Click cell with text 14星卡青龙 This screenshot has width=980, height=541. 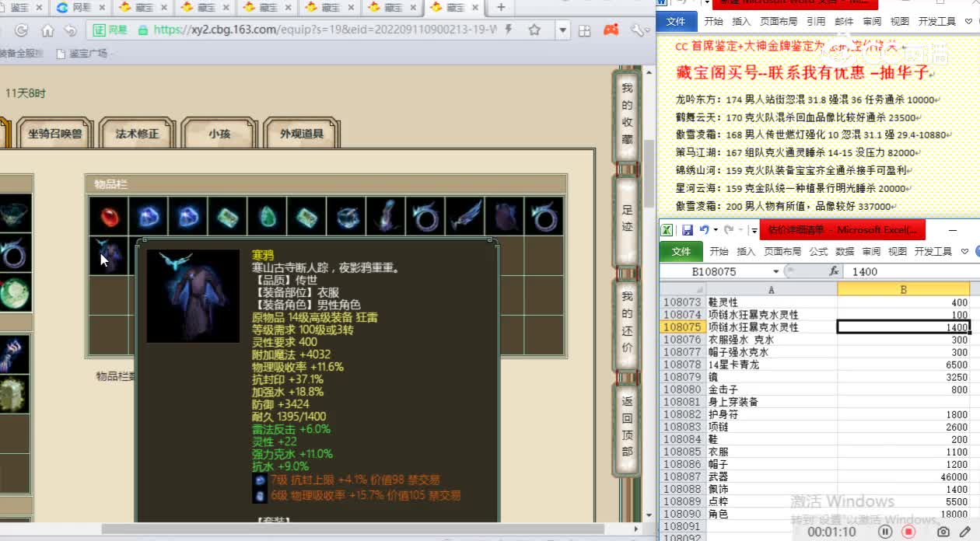coord(772,365)
